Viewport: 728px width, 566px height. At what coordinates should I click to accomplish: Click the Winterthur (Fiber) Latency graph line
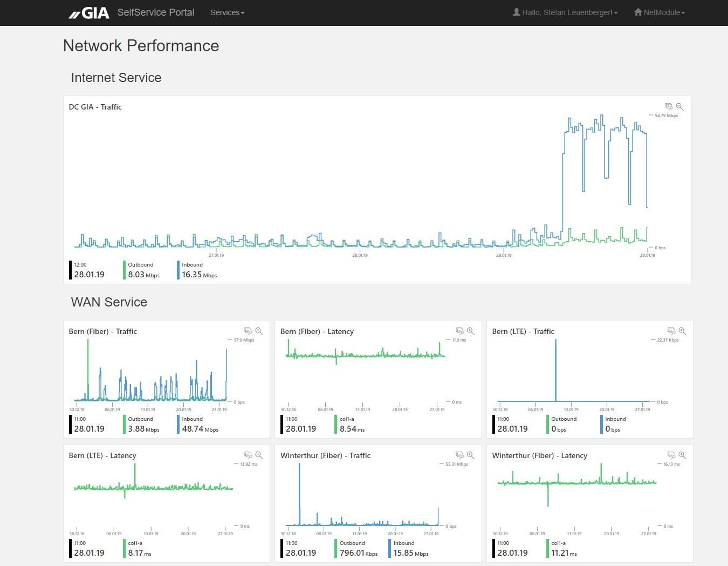[x=576, y=482]
